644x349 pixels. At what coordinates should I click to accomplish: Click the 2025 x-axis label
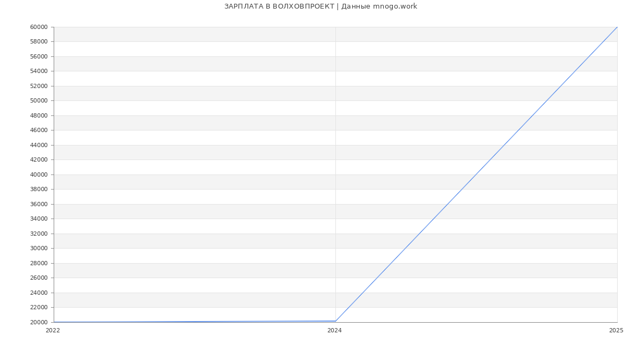point(616,331)
